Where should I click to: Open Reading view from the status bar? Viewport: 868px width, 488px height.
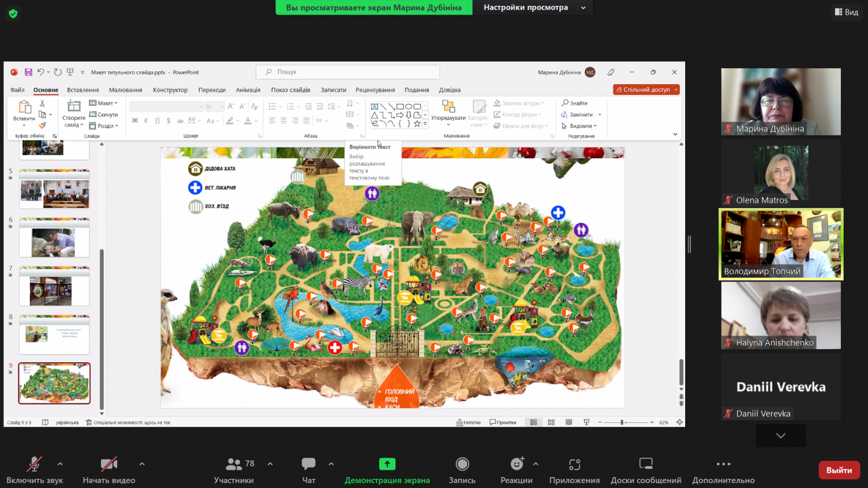(569, 422)
